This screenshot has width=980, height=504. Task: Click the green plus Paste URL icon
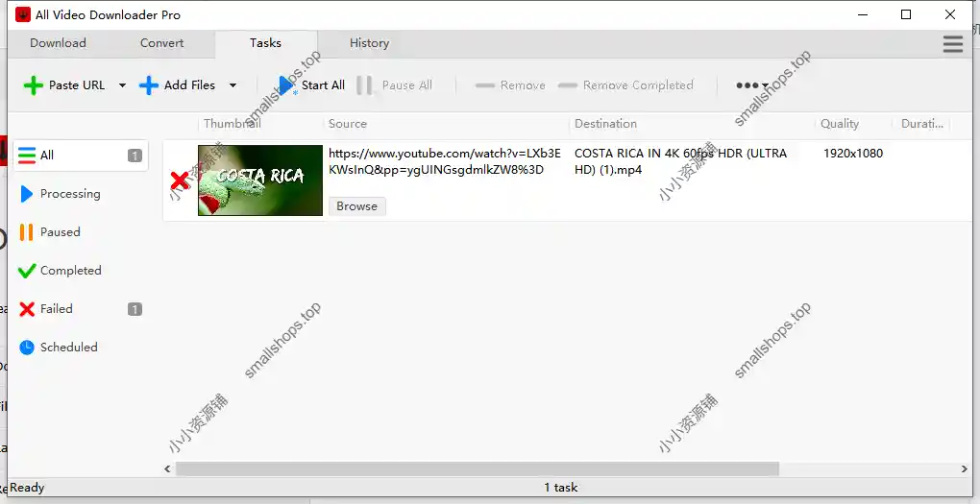(x=33, y=84)
